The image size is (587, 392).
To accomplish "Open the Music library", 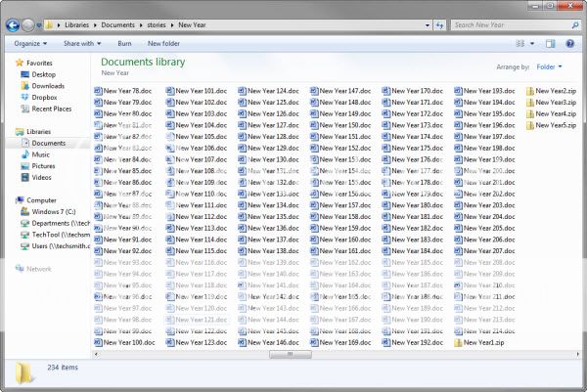I will (40, 154).
